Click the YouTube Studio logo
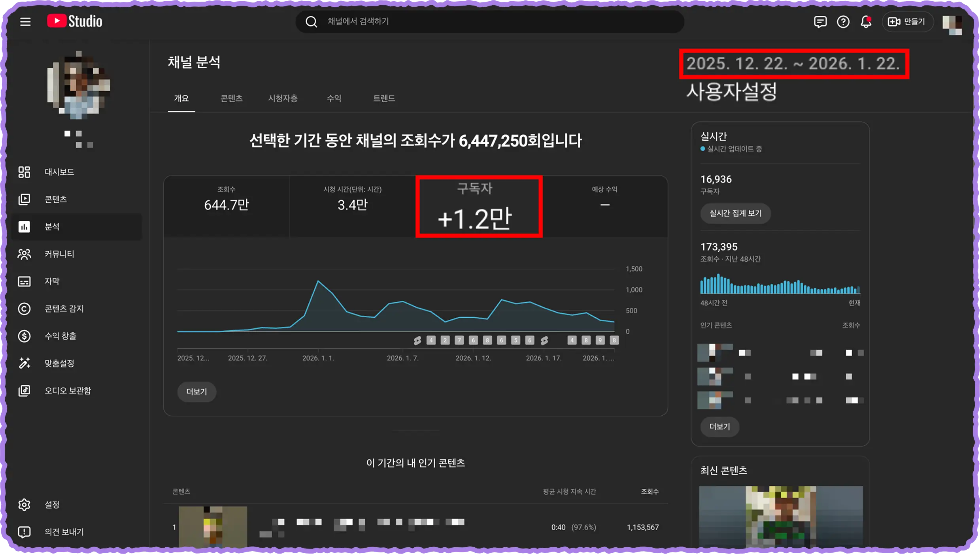 (75, 21)
